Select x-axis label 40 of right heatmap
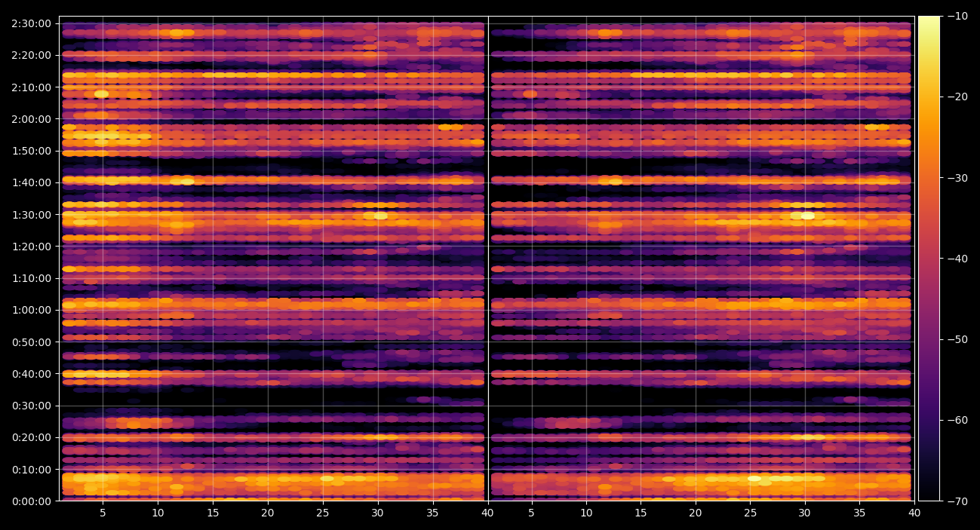This screenshot has height=530, width=980. tap(914, 513)
